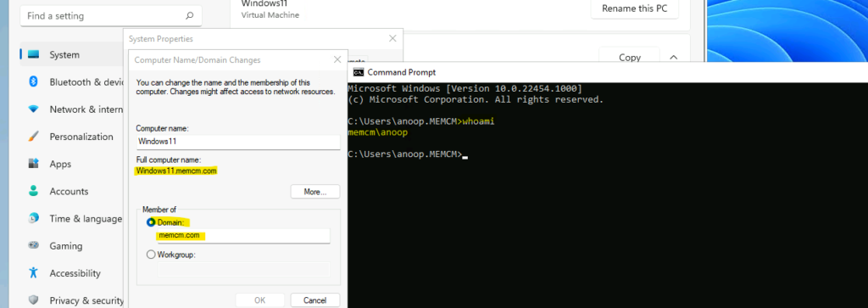This screenshot has height=308, width=868.
Task: Click the Virtual Machine label
Action: point(270,15)
